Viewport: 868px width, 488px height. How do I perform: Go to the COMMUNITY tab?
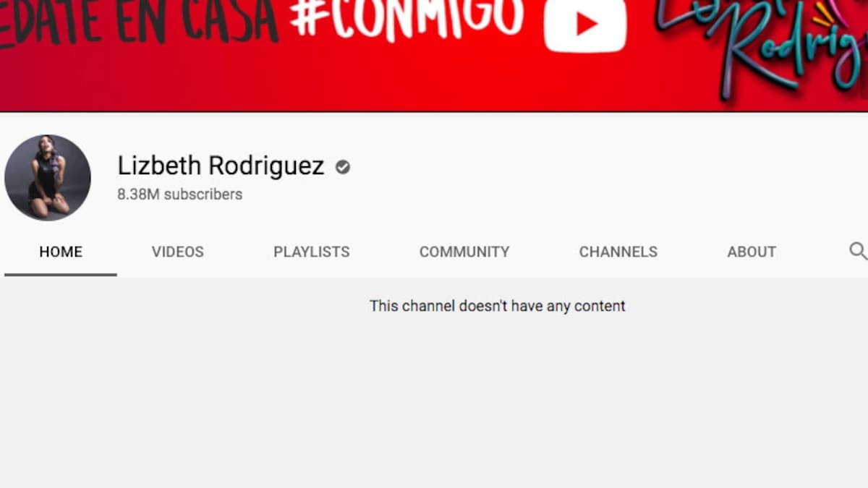[464, 252]
